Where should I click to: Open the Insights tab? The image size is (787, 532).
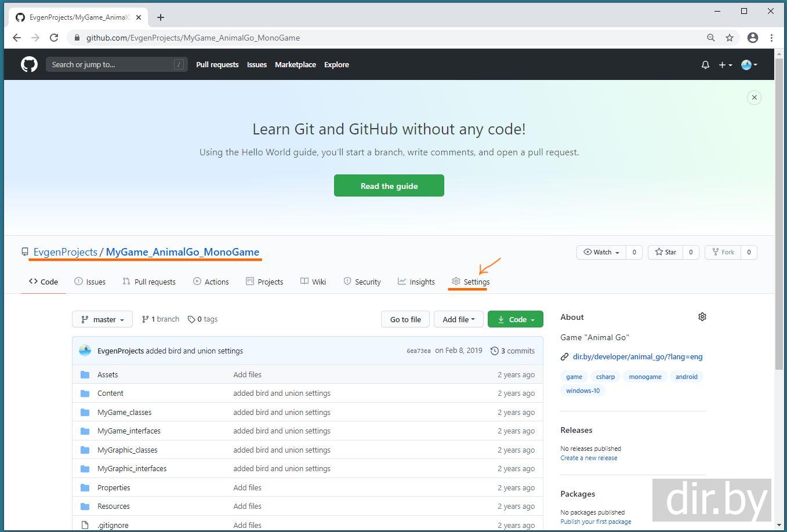coord(416,282)
